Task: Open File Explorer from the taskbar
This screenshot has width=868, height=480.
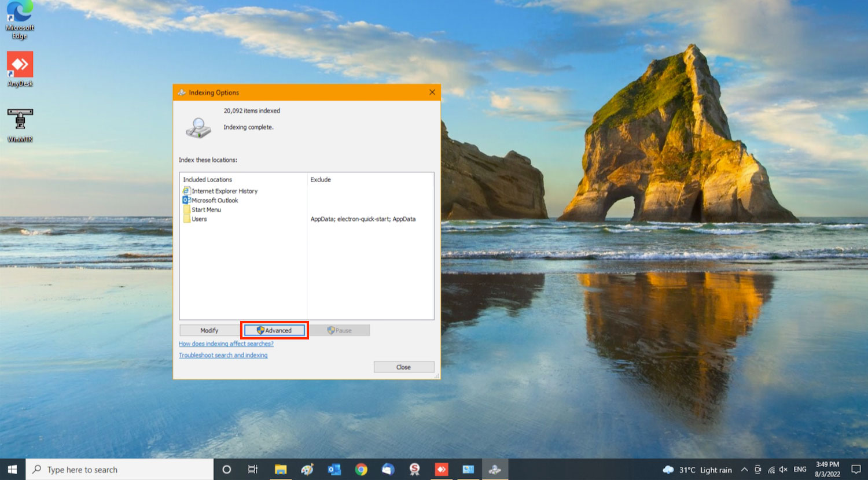Action: (x=281, y=470)
